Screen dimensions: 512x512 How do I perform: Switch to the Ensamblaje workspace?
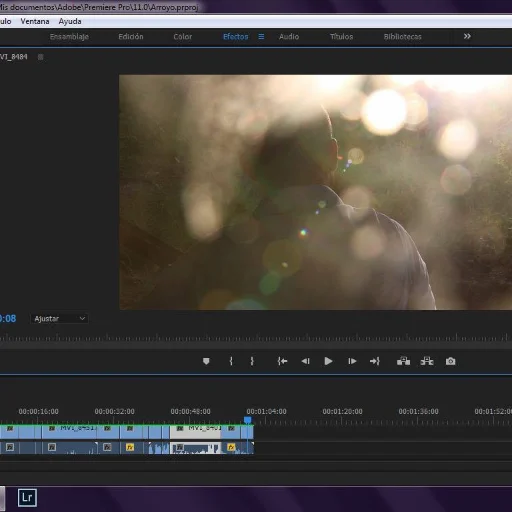[69, 37]
